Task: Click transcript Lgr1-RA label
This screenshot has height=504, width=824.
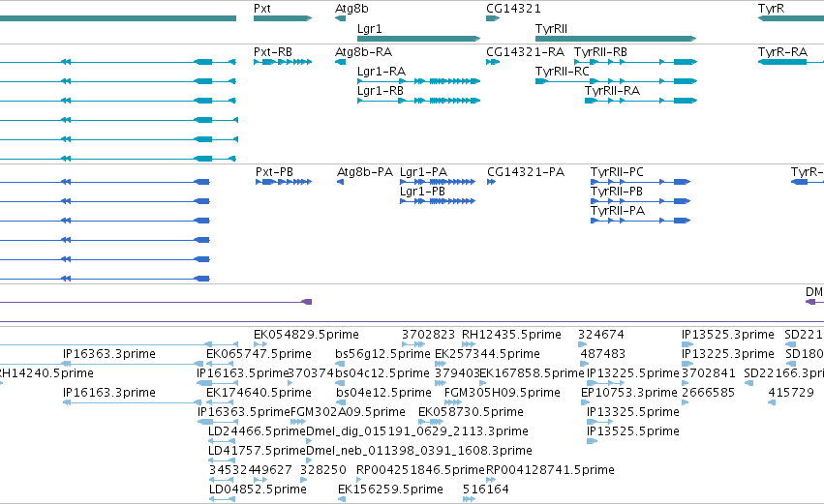Action: coord(381,72)
